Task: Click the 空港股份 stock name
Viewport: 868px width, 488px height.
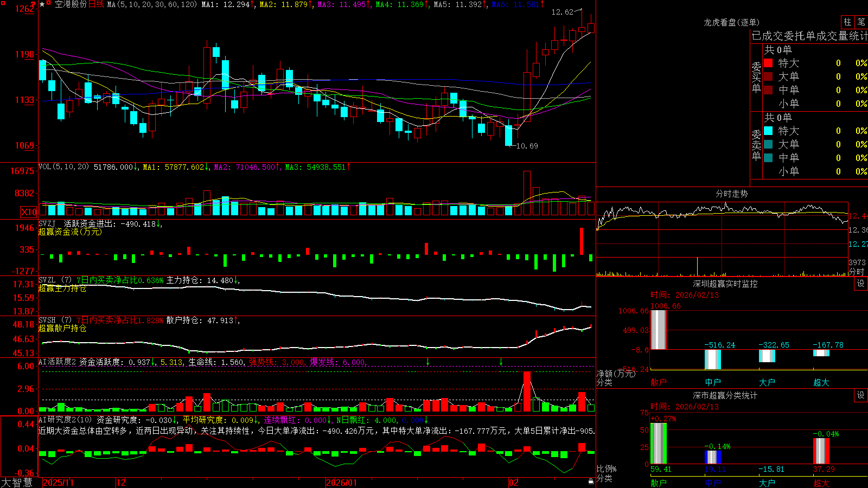Action: 71,4
